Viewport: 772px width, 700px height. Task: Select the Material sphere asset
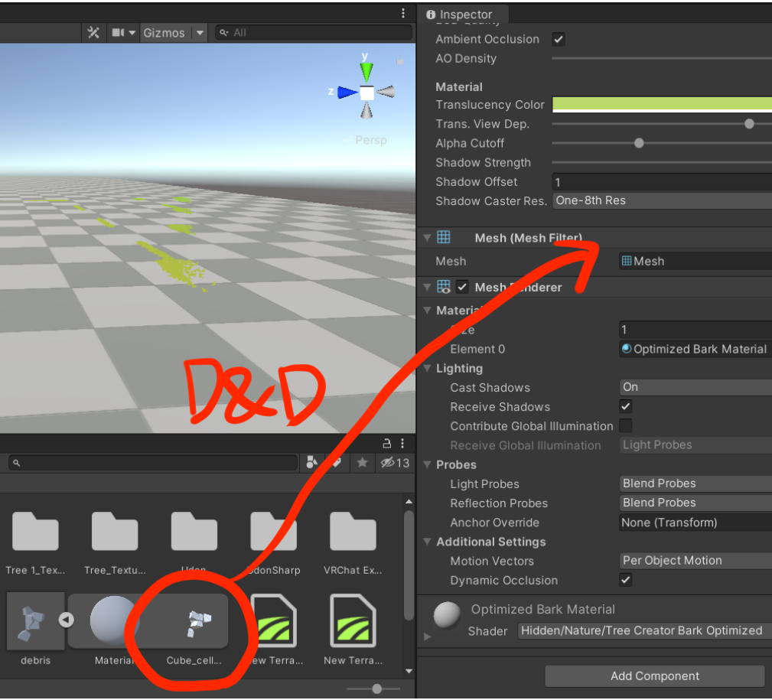coord(114,629)
